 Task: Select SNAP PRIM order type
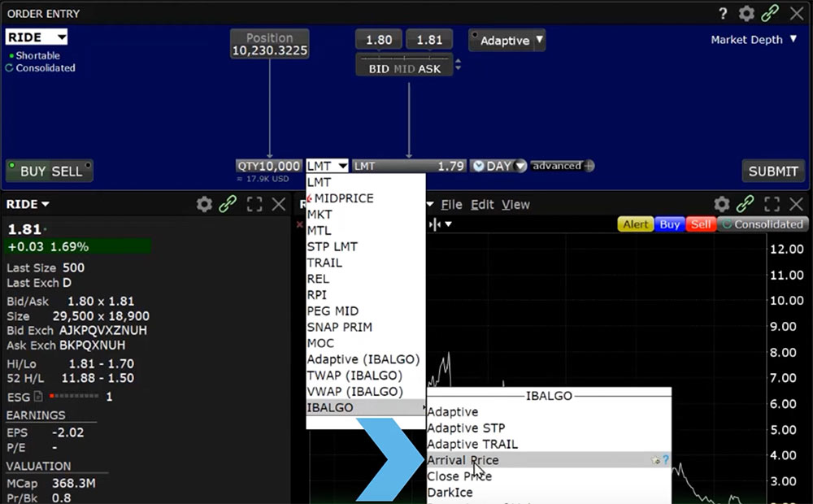point(366,327)
